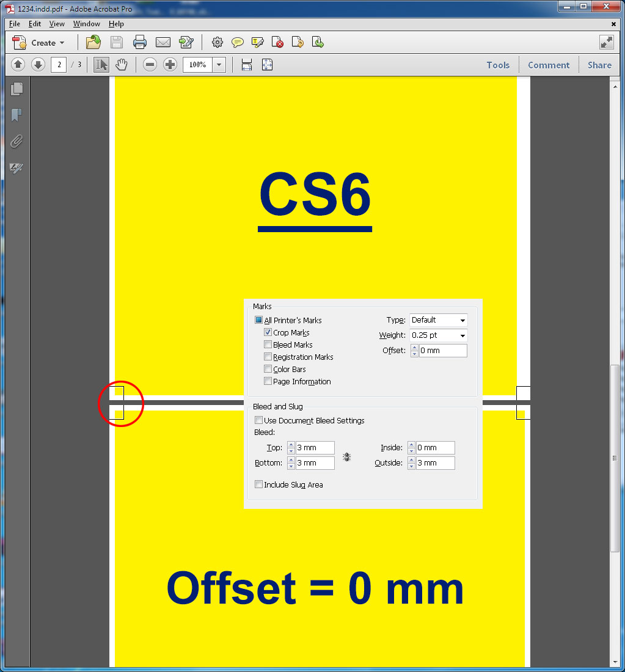The image size is (625, 672).
Task: Open the Bookmarks sidebar panel
Action: (x=16, y=115)
